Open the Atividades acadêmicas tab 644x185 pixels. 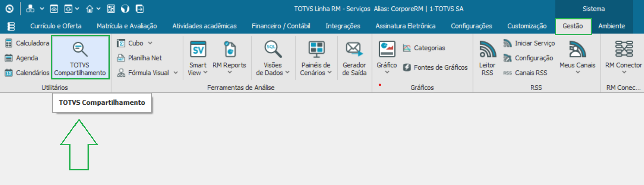click(204, 26)
